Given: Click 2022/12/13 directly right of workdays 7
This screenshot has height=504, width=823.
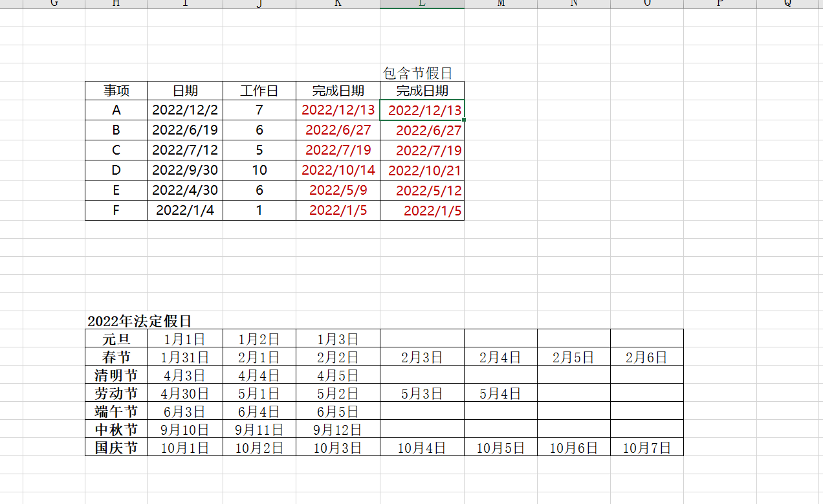Looking at the screenshot, I should [338, 110].
